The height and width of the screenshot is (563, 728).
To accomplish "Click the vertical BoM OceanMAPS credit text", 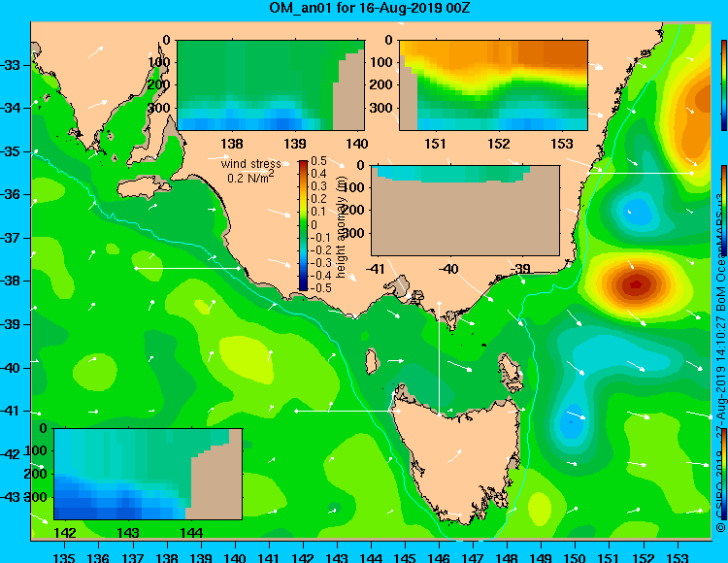I will tap(721, 362).
